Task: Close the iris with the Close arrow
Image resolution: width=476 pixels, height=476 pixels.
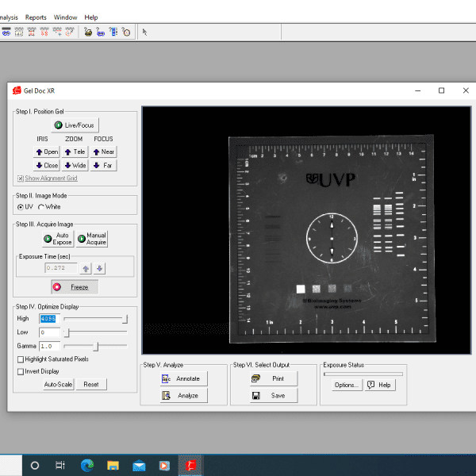Action: coord(47,165)
